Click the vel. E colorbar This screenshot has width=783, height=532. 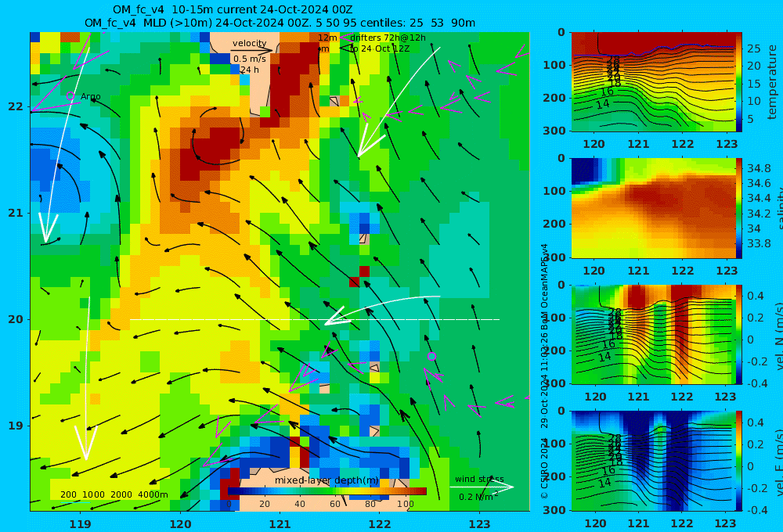[738, 461]
